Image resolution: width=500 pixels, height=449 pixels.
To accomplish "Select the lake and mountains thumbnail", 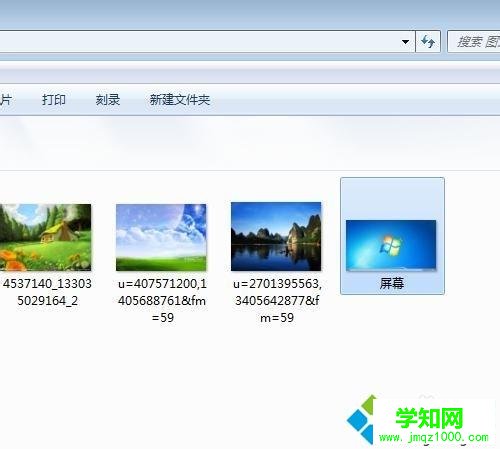I will pyautogui.click(x=276, y=236).
